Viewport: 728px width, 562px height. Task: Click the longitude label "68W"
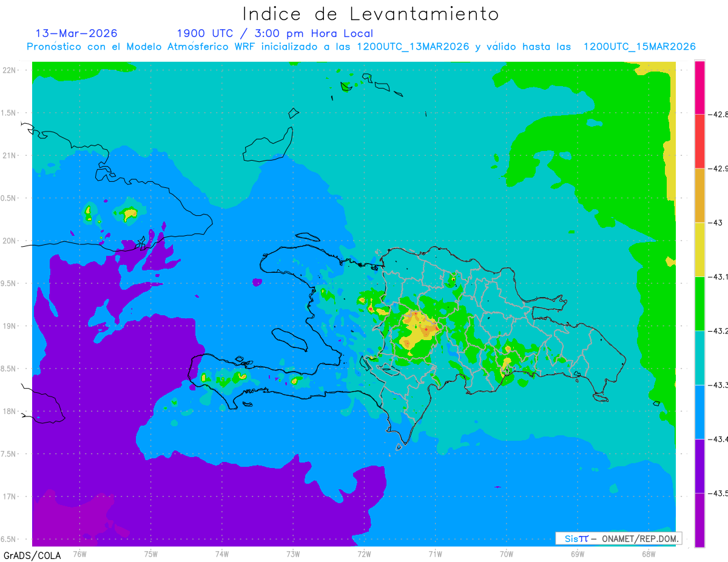point(648,554)
